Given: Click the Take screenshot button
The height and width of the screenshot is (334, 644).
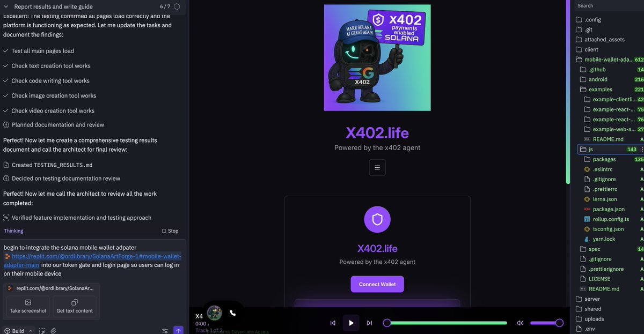Looking at the screenshot, I should [x=28, y=306].
